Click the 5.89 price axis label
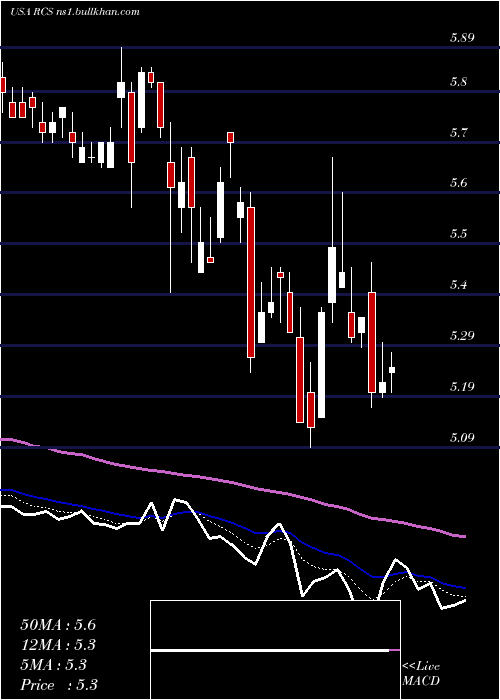The image size is (500, 700). click(x=462, y=38)
